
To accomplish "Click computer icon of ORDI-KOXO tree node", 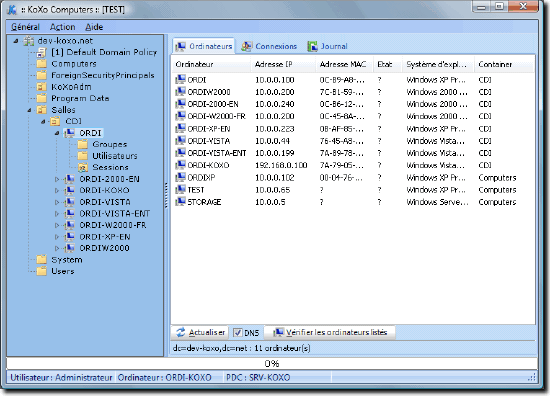I will pyautogui.click(x=70, y=190).
